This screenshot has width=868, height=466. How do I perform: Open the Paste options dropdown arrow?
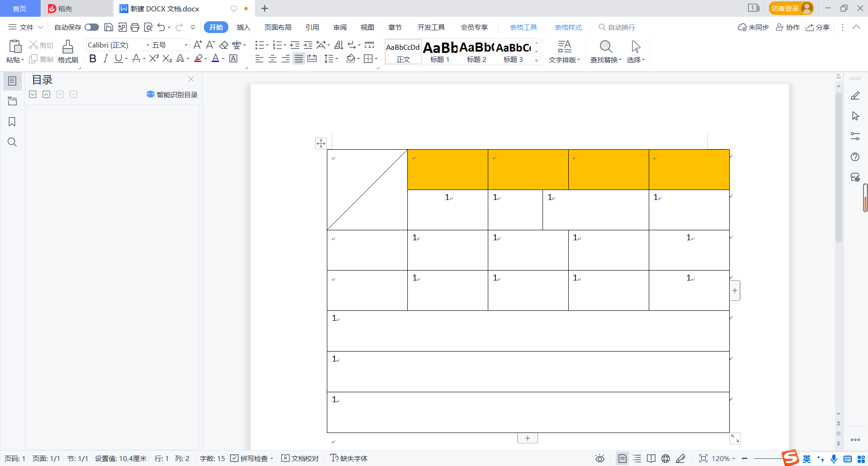coord(22,60)
